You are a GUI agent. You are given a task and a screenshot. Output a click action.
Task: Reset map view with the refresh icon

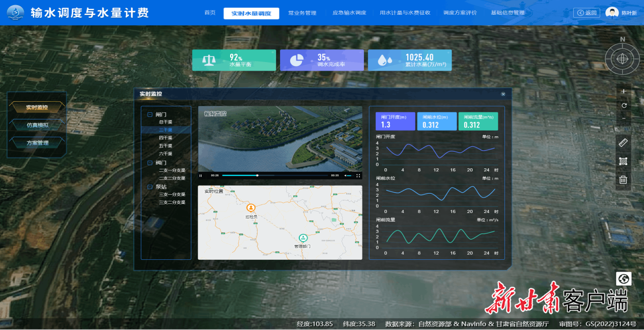(x=624, y=105)
